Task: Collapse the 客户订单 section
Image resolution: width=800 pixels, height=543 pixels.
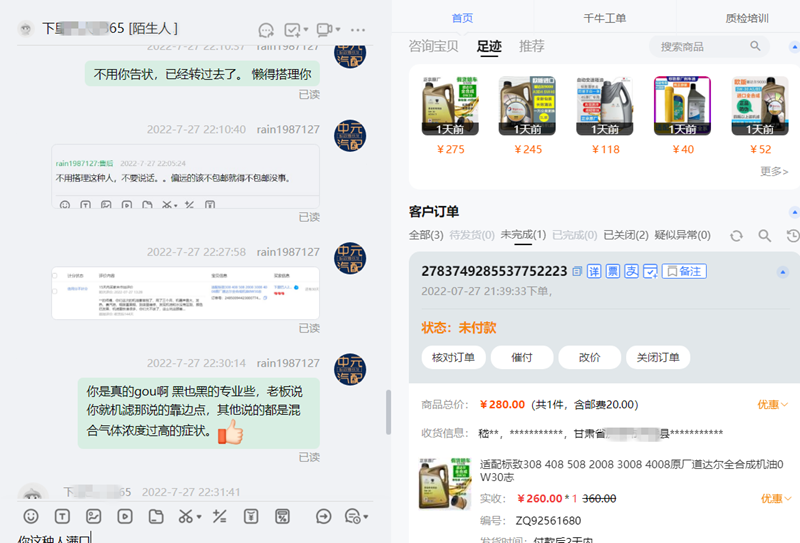Action: point(794,212)
